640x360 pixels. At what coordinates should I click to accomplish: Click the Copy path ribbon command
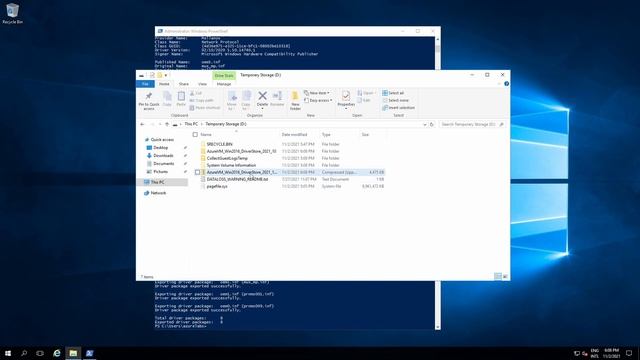202,100
